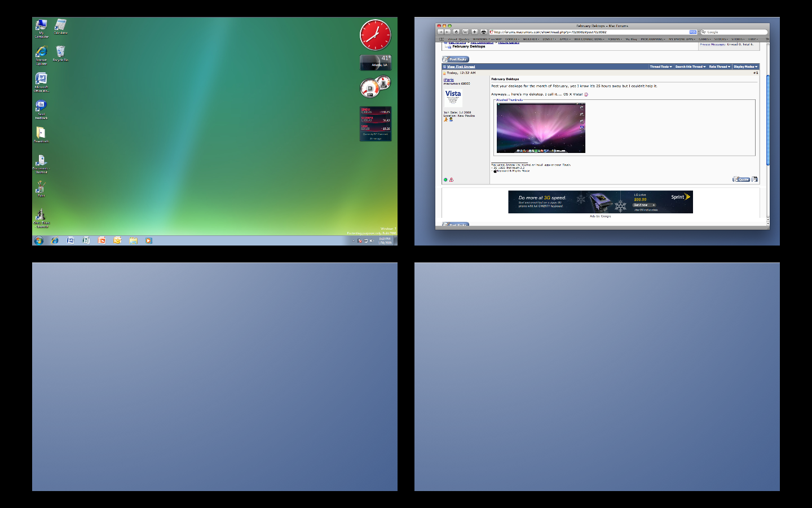Expand the Search this Thread dropdown
This screenshot has height=508, width=812.
(691, 67)
